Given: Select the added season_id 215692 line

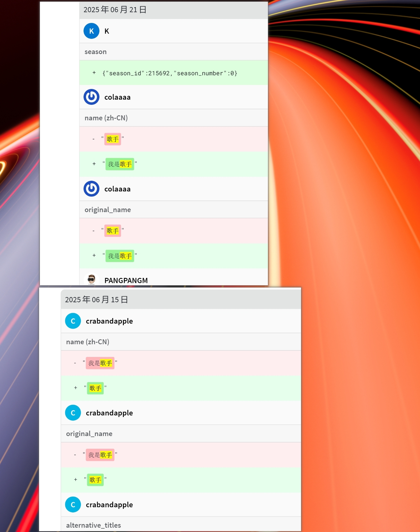Looking at the screenshot, I should [174, 73].
